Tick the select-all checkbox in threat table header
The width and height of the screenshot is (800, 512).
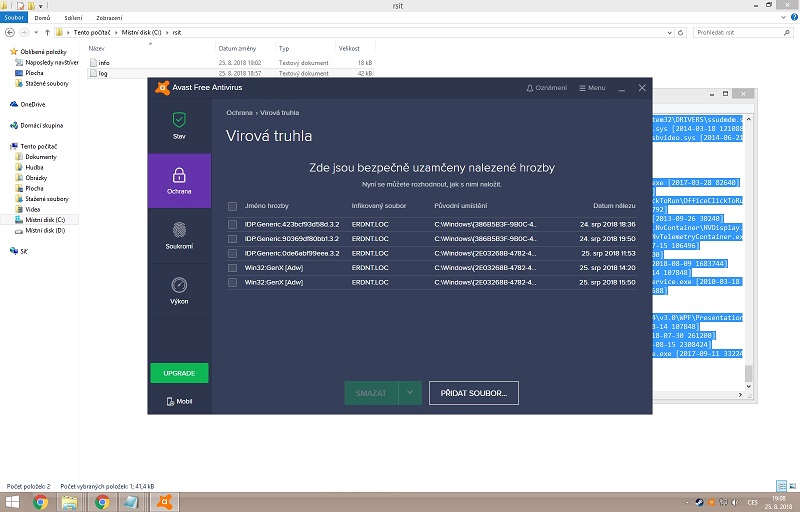click(x=233, y=206)
